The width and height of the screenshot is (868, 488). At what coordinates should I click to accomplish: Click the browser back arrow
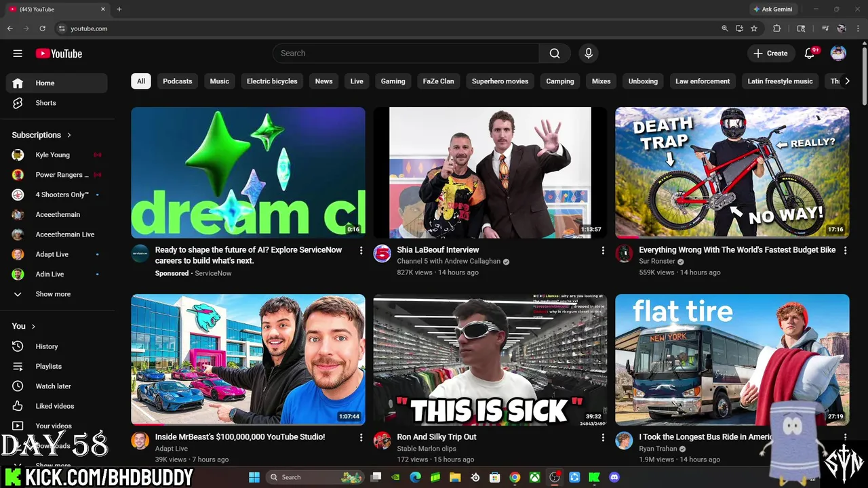click(9, 28)
